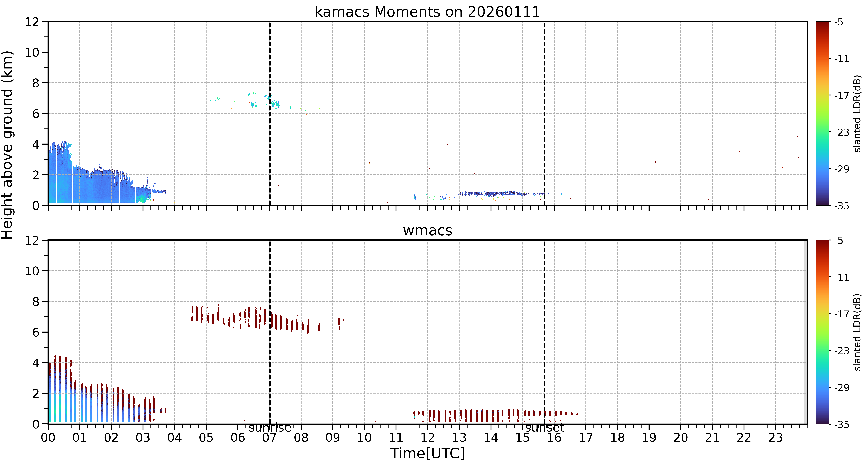Click the 'Time[UTC]' axis label
868x467 pixels.
click(x=427, y=454)
